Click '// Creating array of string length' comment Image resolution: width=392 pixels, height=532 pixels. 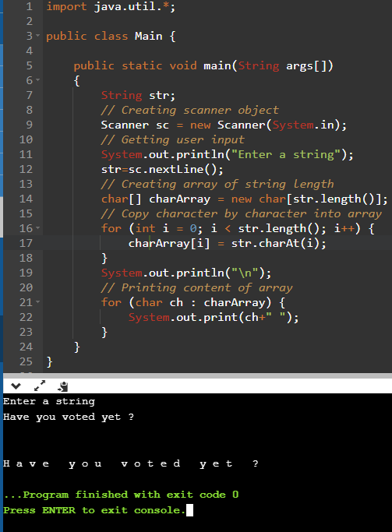217,184
